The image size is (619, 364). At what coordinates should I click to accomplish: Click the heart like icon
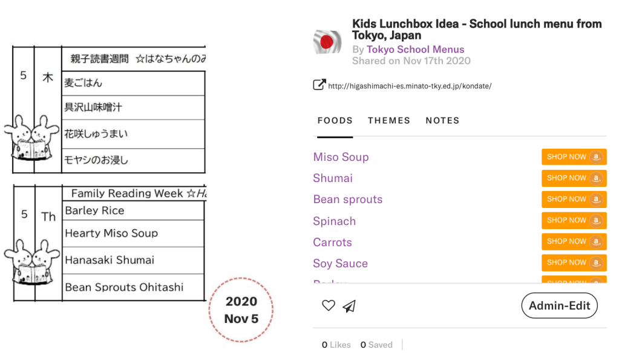point(328,306)
